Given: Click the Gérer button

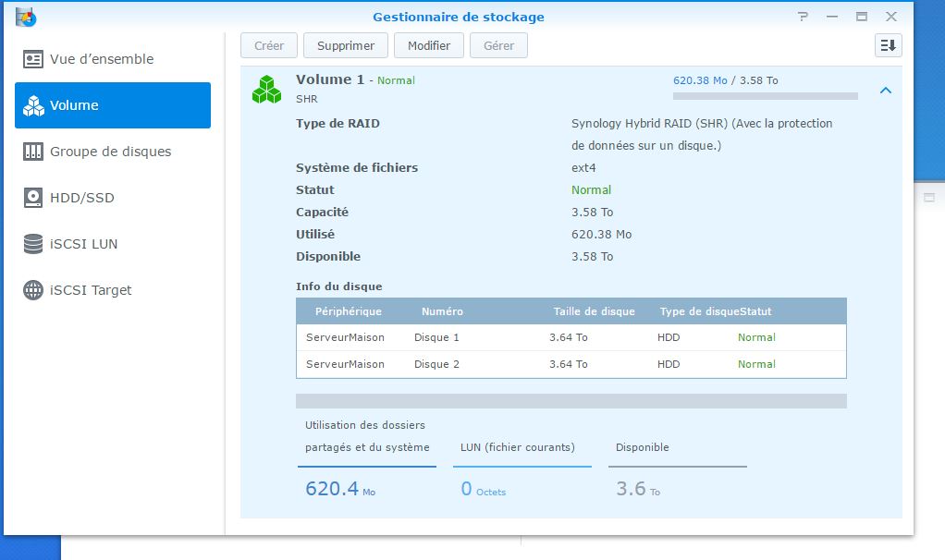Looking at the screenshot, I should (498, 45).
